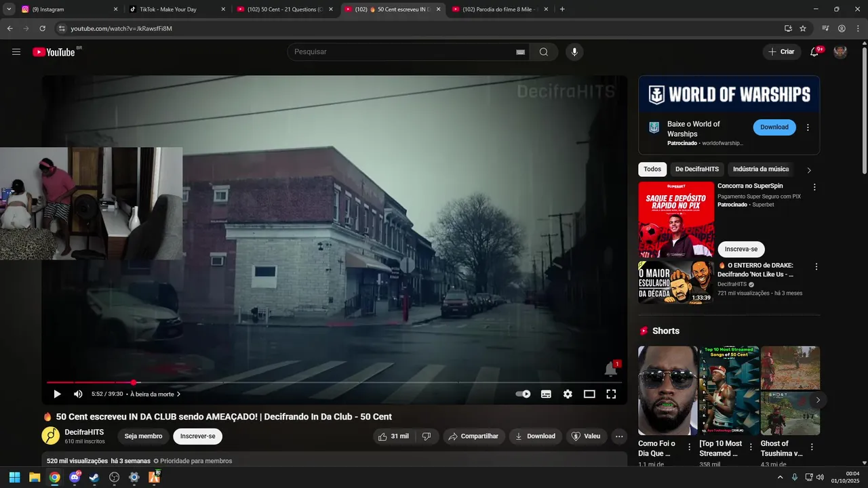Like the video with 31 mil
The image size is (868, 488).
click(393, 436)
